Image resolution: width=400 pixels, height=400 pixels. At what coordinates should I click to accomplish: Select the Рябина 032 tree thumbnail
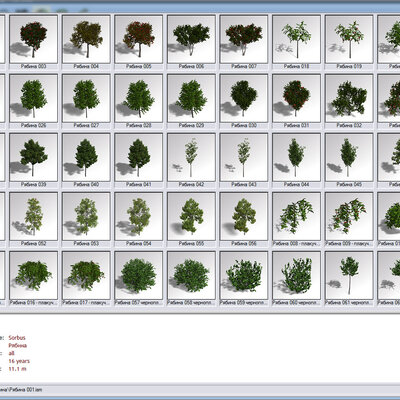pyautogui.click(x=349, y=98)
